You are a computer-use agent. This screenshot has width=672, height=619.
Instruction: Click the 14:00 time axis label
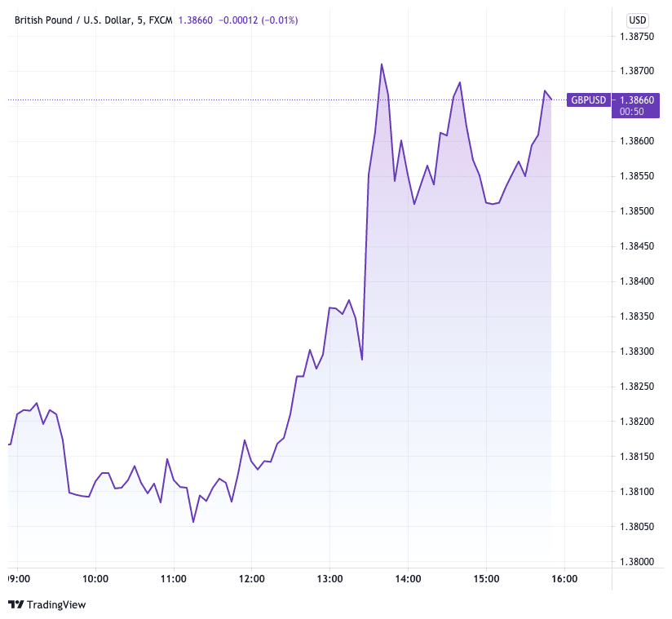(408, 579)
